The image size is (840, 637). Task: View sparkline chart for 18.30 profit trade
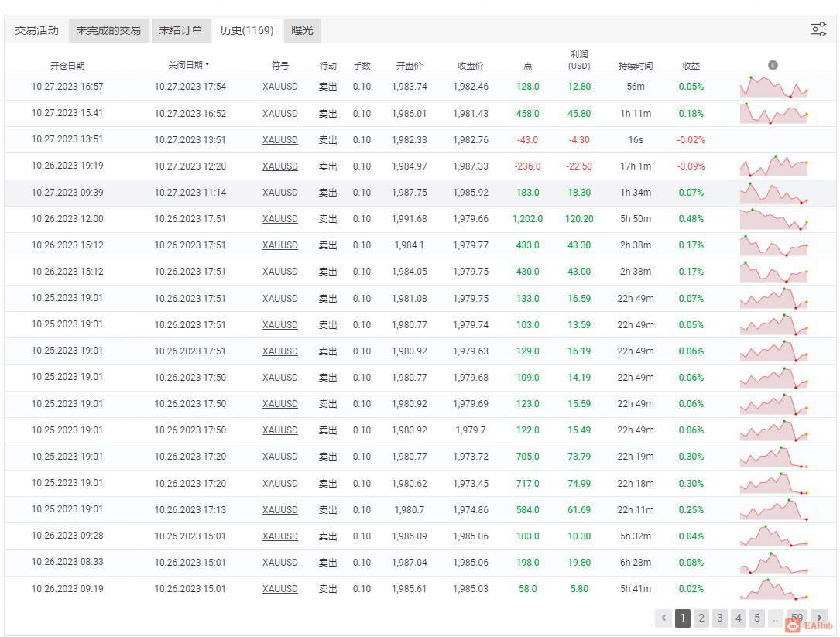[x=773, y=192]
